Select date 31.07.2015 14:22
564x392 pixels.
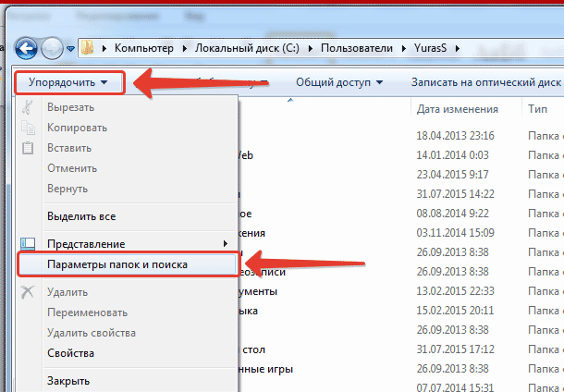click(456, 194)
